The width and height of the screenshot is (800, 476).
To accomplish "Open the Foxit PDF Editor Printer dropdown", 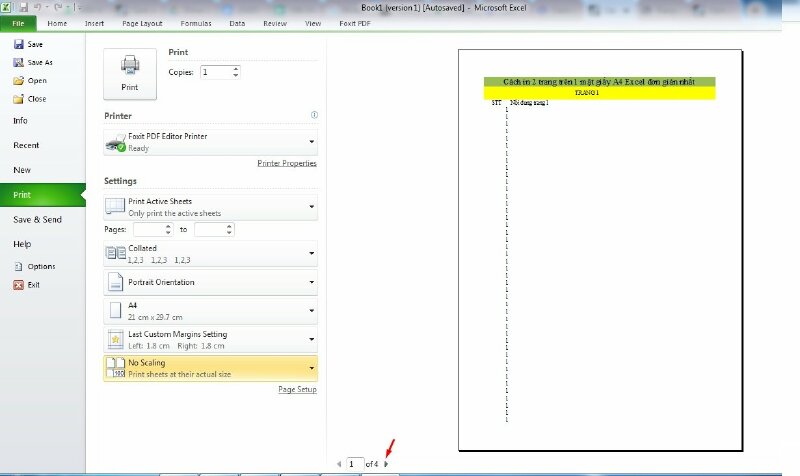I will 210,142.
